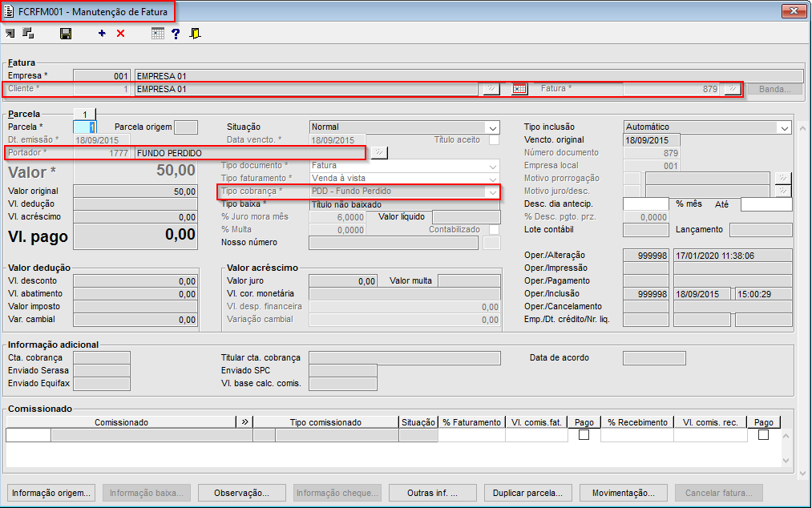Viewport: 812px width, 508px height.
Task: Click the Outras inf. ... button
Action: (432, 493)
